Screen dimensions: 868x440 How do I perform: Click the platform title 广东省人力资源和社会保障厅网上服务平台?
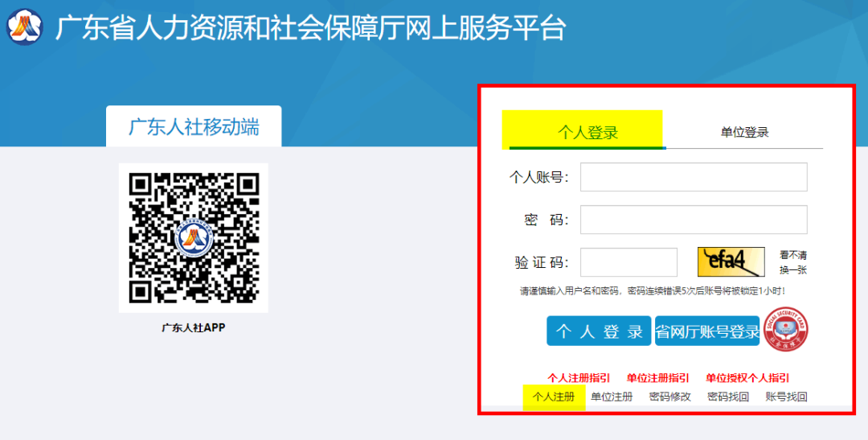coord(310,27)
